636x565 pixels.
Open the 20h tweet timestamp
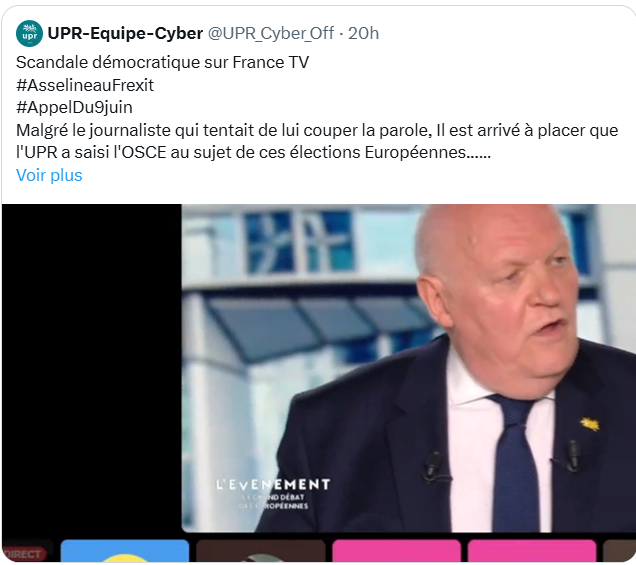363,33
